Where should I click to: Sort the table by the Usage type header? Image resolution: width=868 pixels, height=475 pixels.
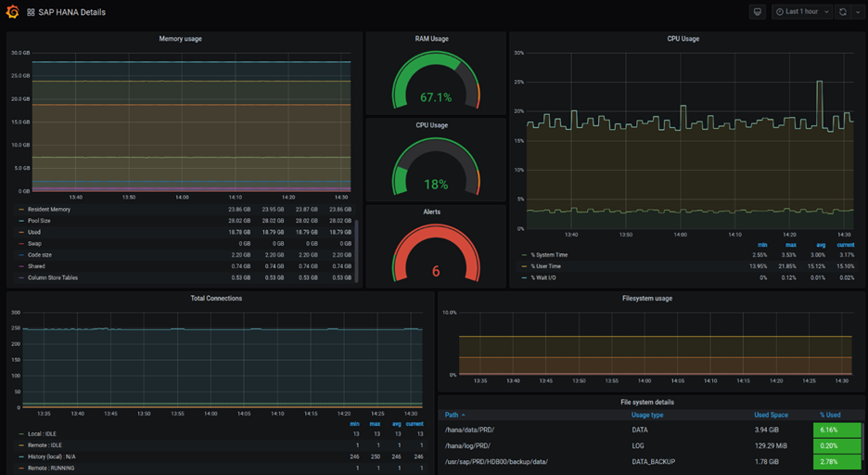(x=647, y=416)
